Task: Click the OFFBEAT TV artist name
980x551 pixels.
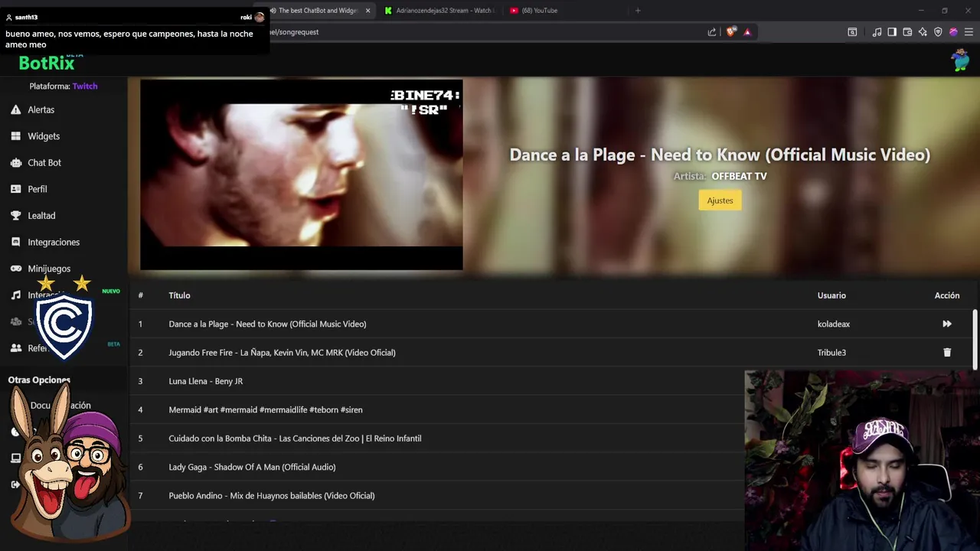Action: (739, 176)
